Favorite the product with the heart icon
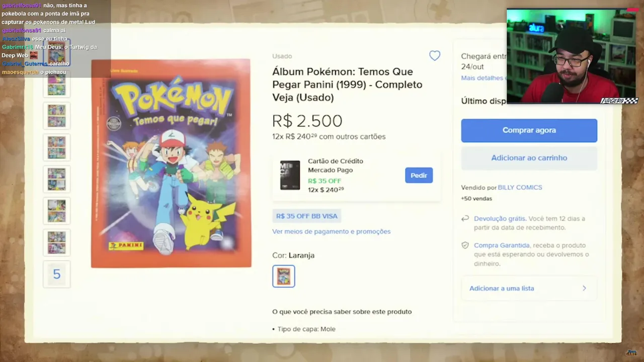This screenshot has height=362, width=644. 435,56
